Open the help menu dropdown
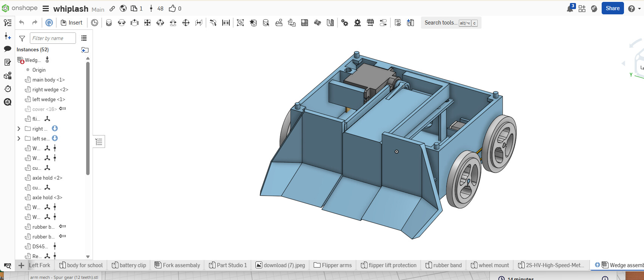 pos(634,9)
